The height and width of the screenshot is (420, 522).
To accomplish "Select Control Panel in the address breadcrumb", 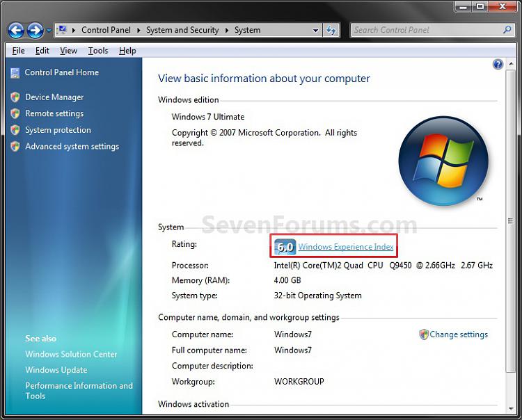I will pyautogui.click(x=106, y=30).
